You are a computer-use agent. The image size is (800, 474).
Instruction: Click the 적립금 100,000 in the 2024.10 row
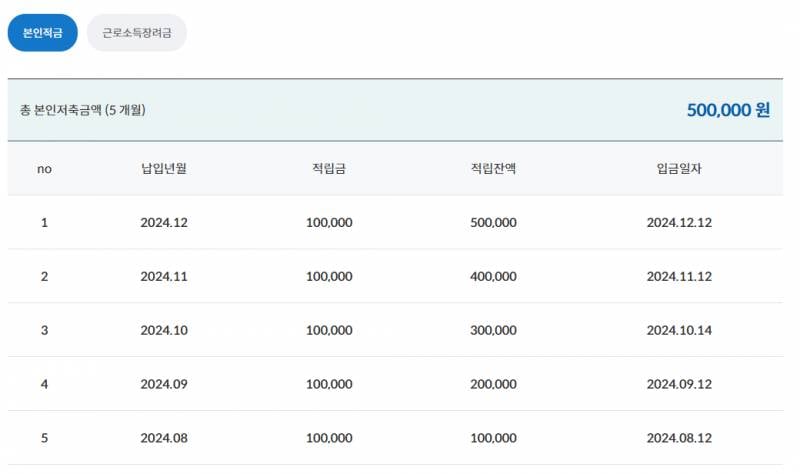[x=329, y=330]
